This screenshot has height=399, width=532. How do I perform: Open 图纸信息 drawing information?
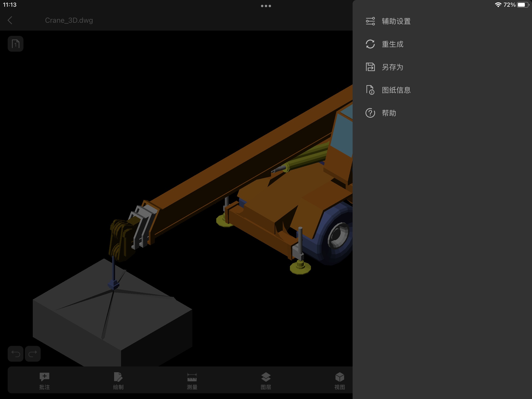(x=396, y=90)
